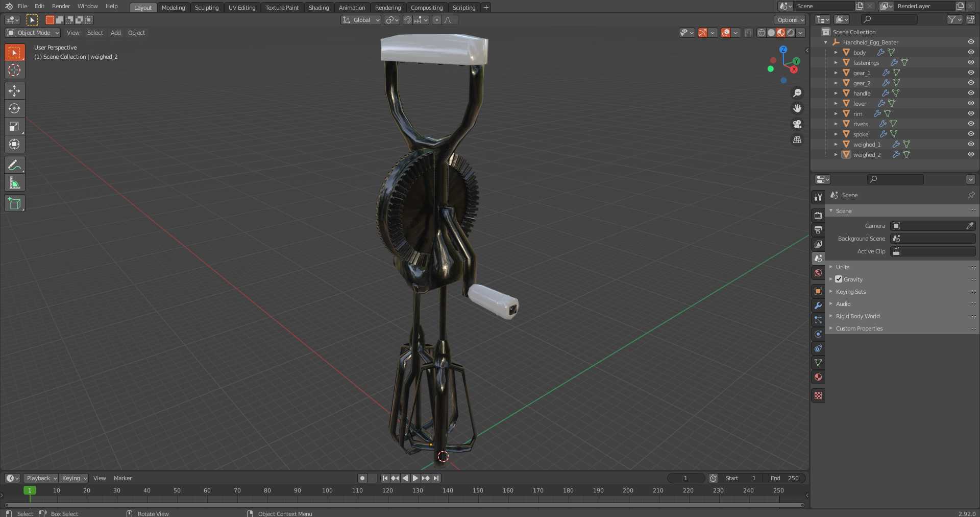
Task: Open the Tool properties tab
Action: pyautogui.click(x=818, y=197)
